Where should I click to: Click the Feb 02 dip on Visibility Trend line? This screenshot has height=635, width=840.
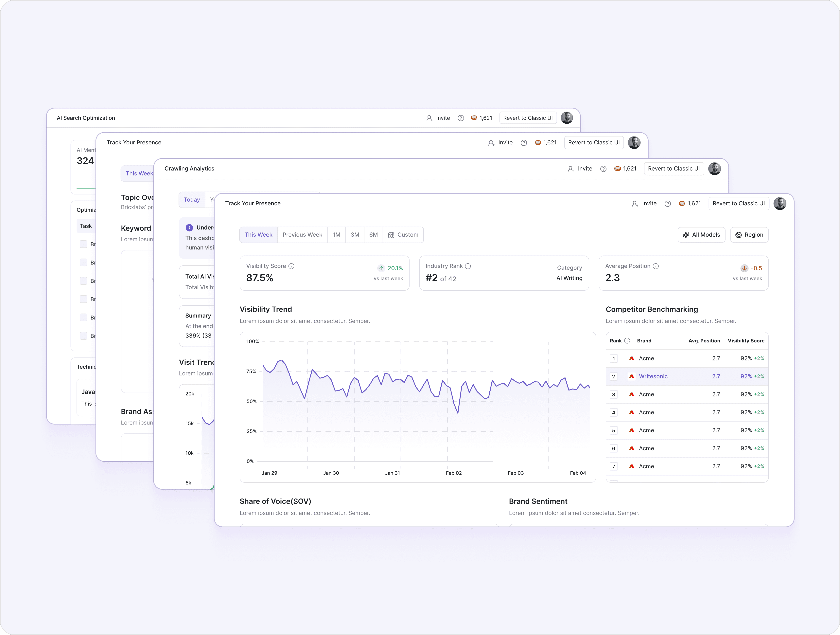pyautogui.click(x=458, y=413)
